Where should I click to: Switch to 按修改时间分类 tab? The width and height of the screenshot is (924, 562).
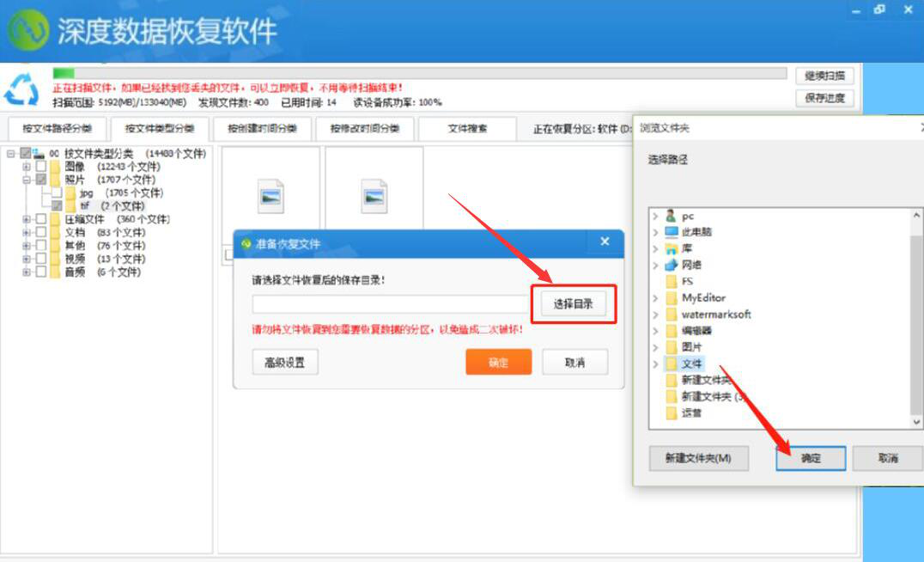[365, 129]
